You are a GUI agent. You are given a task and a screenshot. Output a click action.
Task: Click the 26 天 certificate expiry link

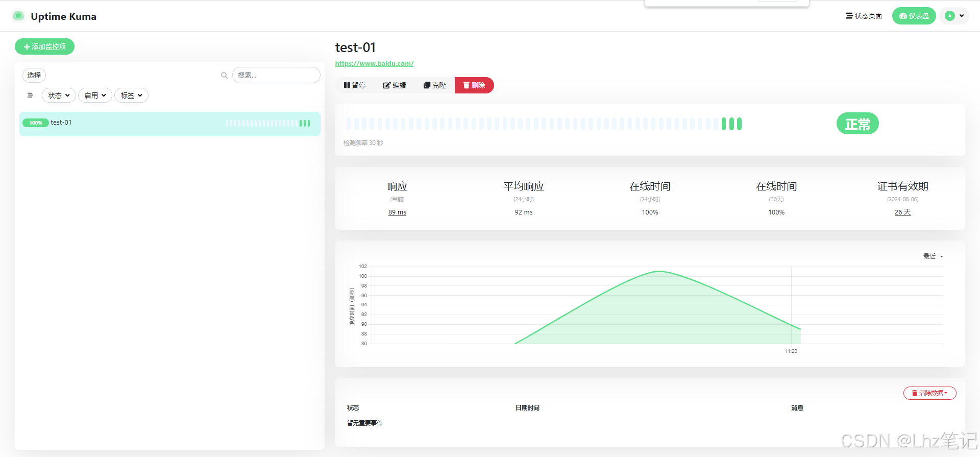pyautogui.click(x=902, y=212)
